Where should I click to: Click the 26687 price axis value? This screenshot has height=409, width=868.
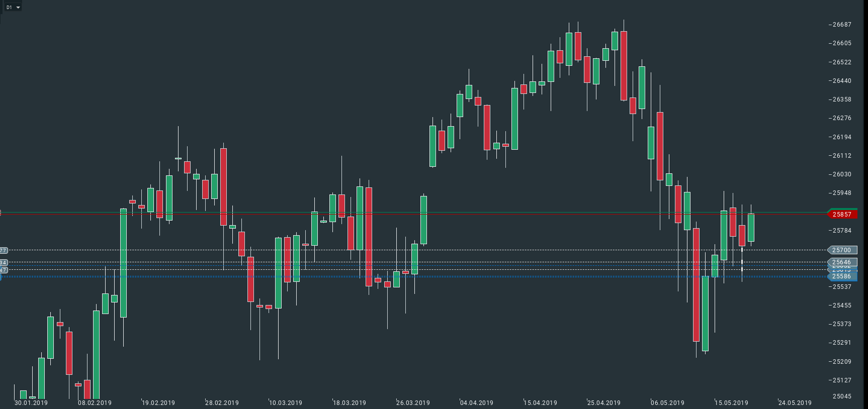point(842,25)
